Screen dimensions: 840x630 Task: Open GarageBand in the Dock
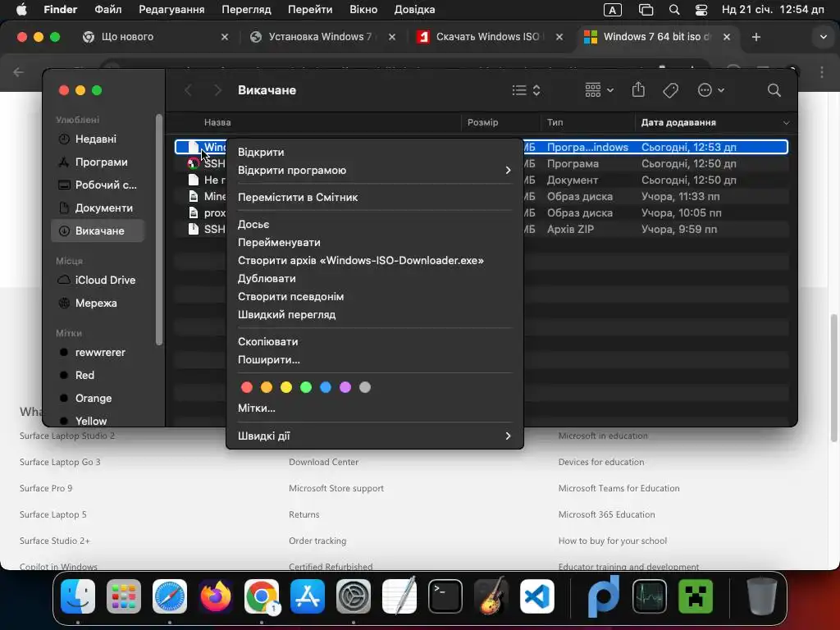tap(491, 596)
